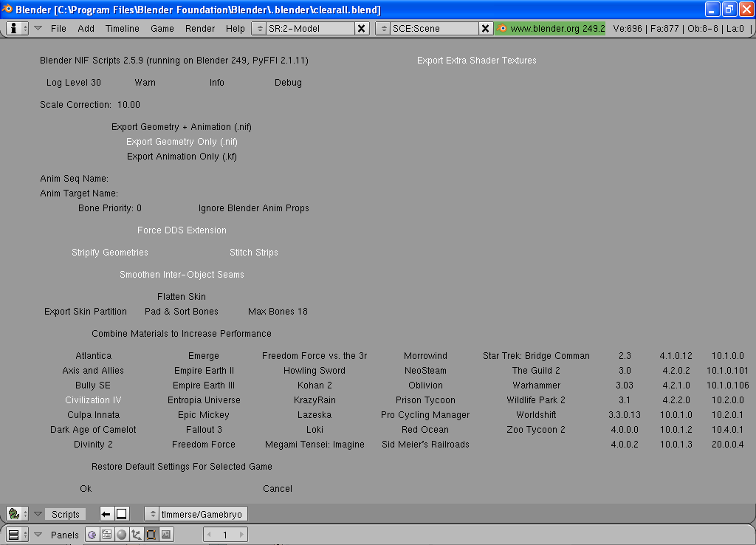Screen dimensions: 756x545
Task: Click the back arrow icon in Scripts header
Action: point(106,514)
